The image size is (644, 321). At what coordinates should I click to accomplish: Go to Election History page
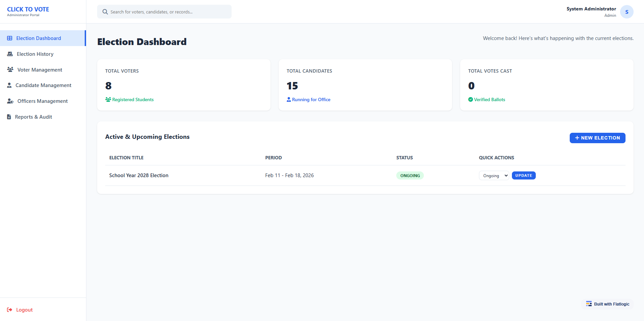pyautogui.click(x=35, y=54)
